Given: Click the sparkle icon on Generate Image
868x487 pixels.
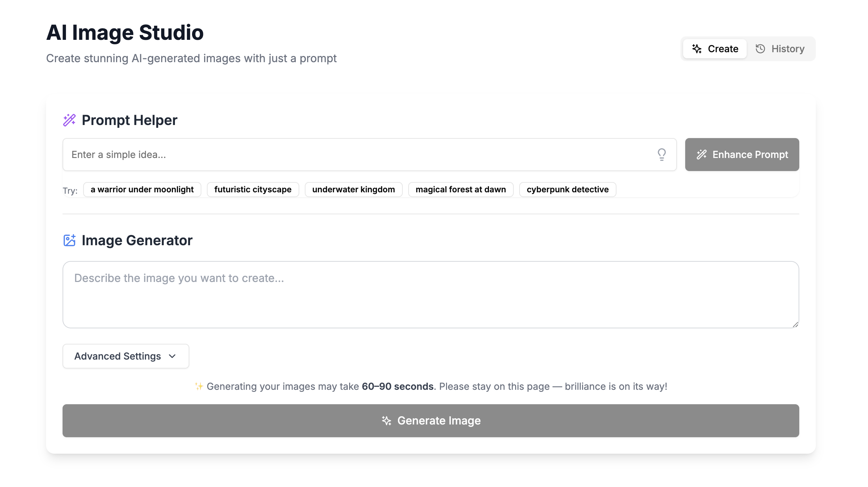Looking at the screenshot, I should pos(387,421).
